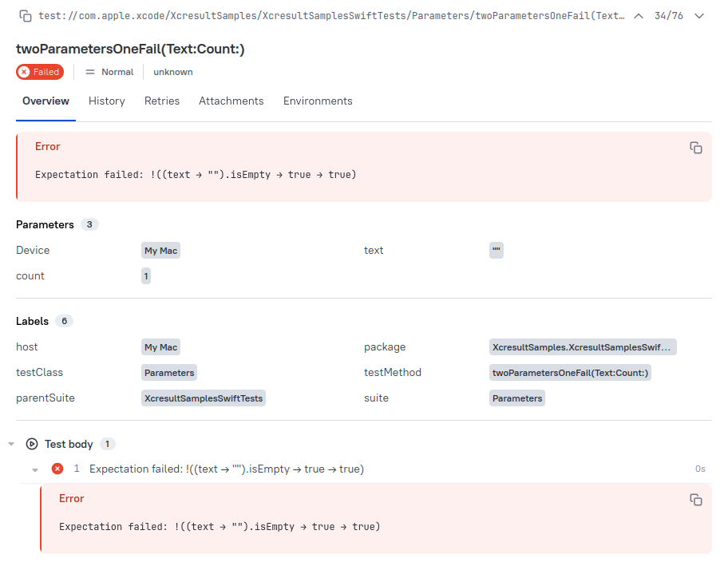Click the My Mac host label
The height and width of the screenshot is (566, 728).
pyautogui.click(x=160, y=346)
